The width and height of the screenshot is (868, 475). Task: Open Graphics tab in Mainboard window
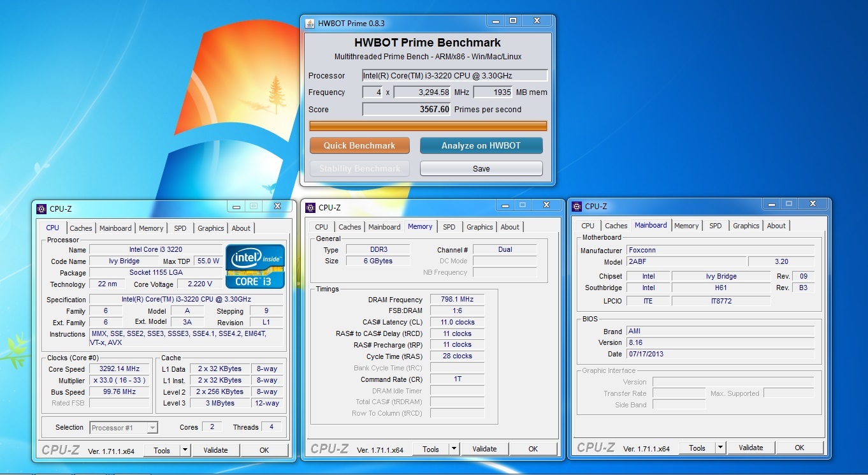(746, 226)
